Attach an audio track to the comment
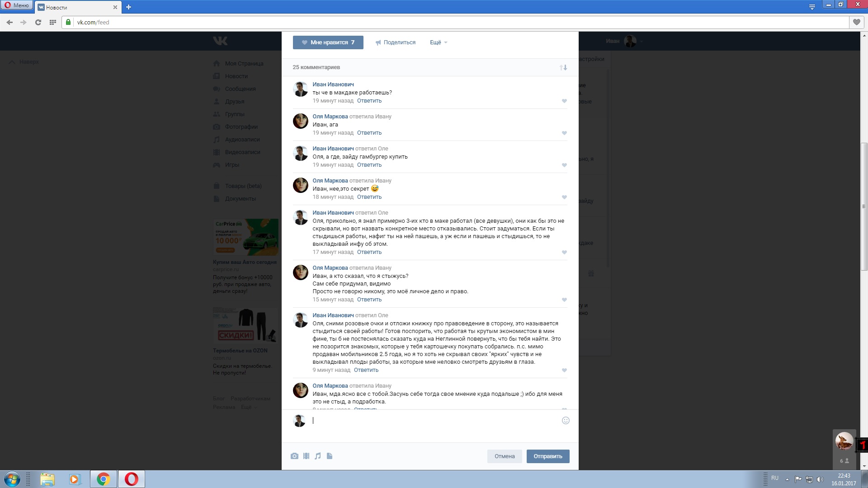The width and height of the screenshot is (868, 488). point(318,456)
